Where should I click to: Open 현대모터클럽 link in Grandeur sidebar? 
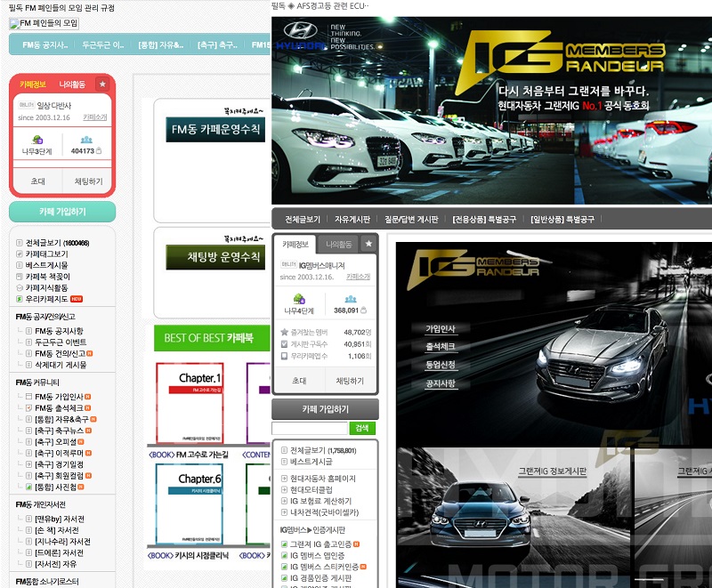click(311, 489)
